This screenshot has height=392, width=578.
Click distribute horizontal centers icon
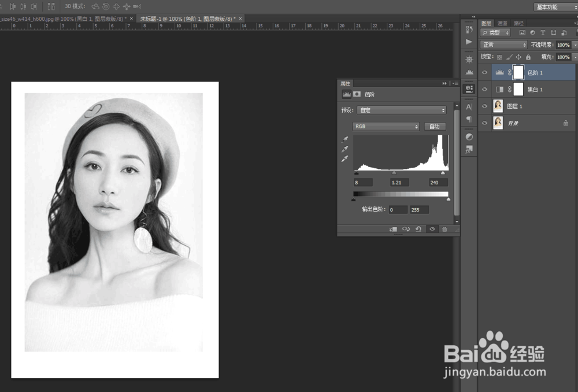(x=23, y=6)
